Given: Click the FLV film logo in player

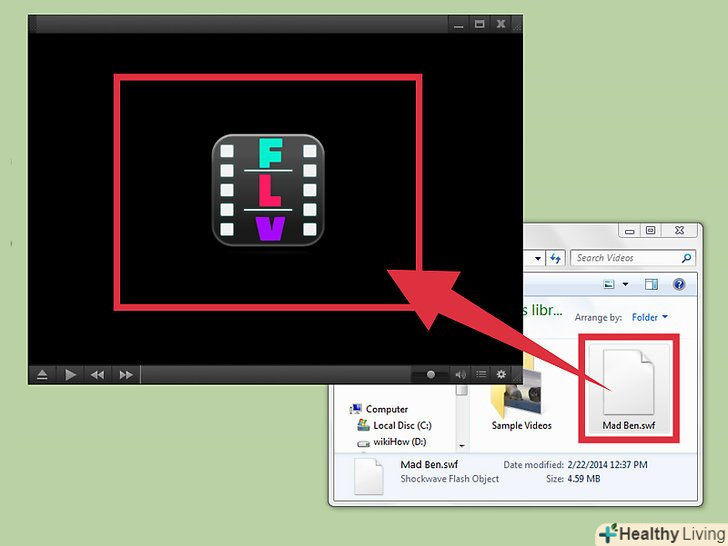Looking at the screenshot, I should 268,190.
